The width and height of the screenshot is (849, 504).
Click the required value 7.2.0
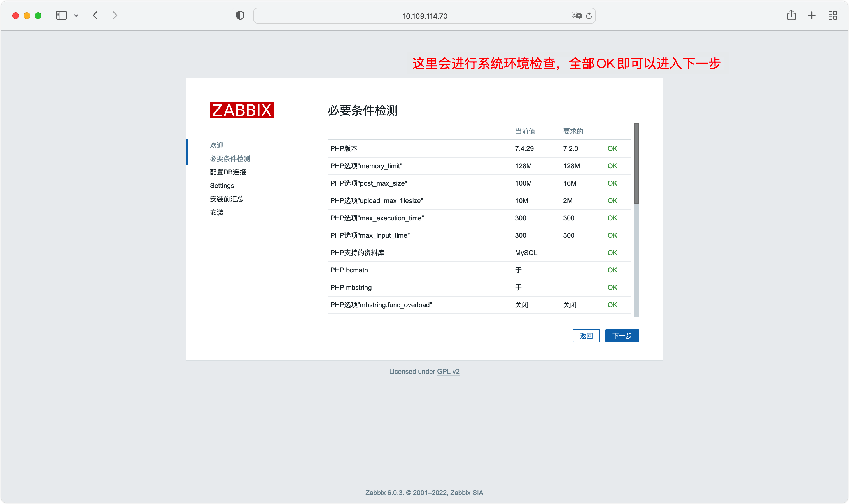(570, 148)
